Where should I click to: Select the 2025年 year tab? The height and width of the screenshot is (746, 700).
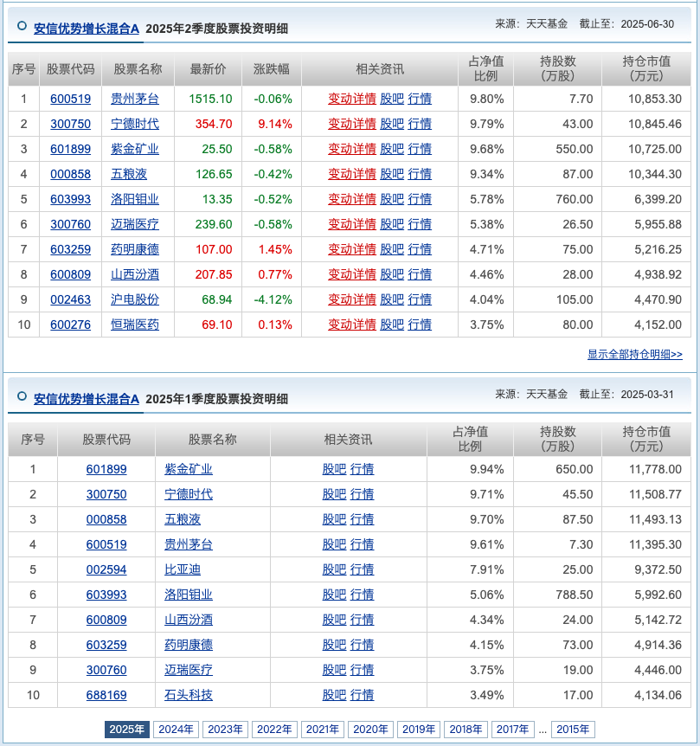(127, 730)
